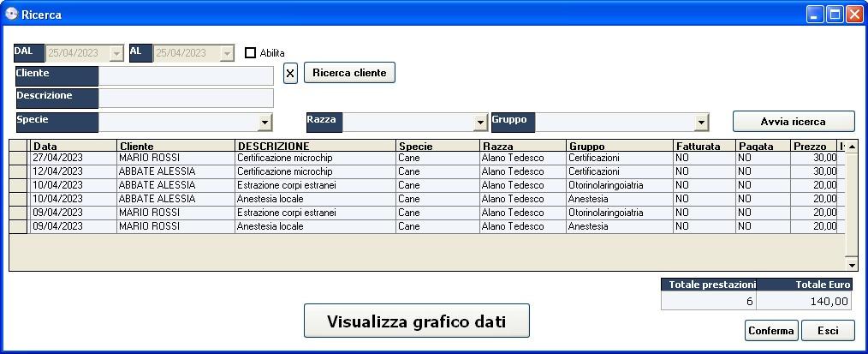Exit using the Esci button
The image size is (868, 354).
[x=827, y=331]
